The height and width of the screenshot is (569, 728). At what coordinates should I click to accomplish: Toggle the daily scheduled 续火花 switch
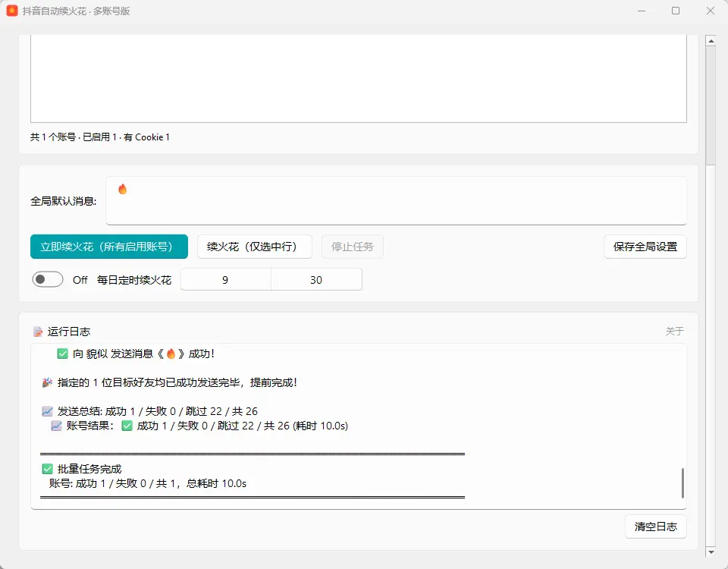48,280
